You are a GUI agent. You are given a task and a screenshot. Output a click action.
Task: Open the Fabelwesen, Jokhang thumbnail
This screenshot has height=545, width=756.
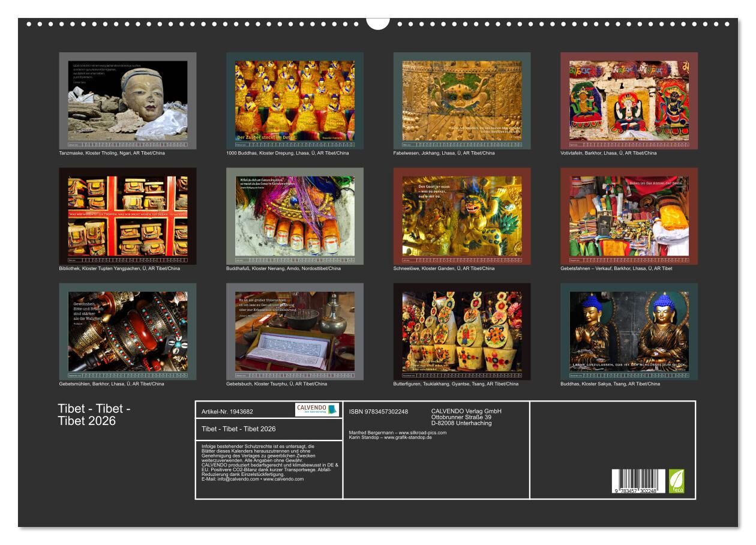(462, 100)
